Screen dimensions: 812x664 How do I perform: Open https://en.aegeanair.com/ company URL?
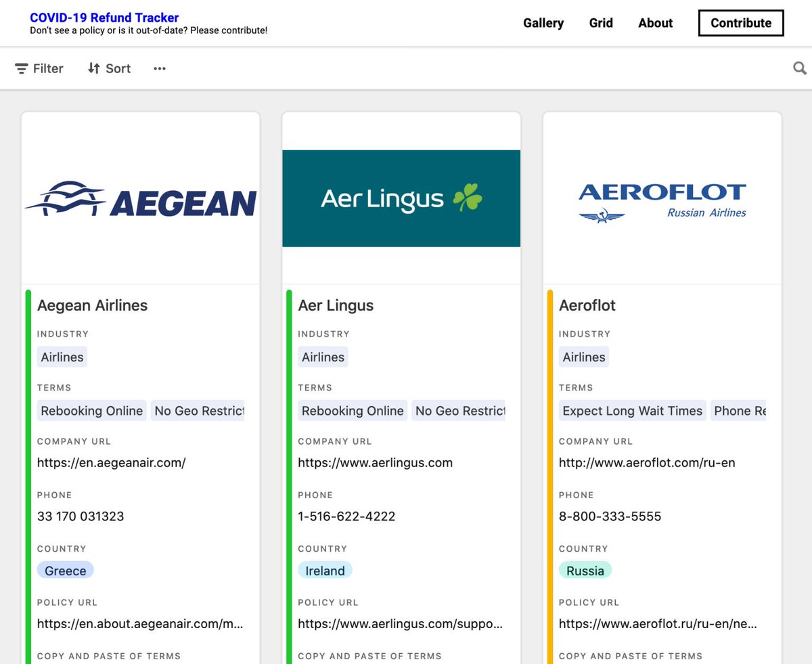point(112,463)
